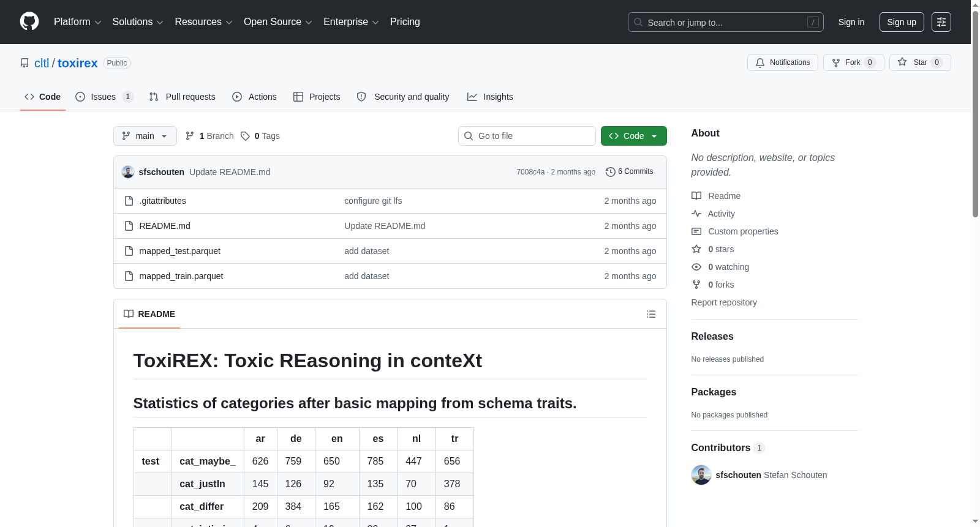The width and height of the screenshot is (980, 527).
Task: Fork the toxirex repository
Action: tap(854, 62)
